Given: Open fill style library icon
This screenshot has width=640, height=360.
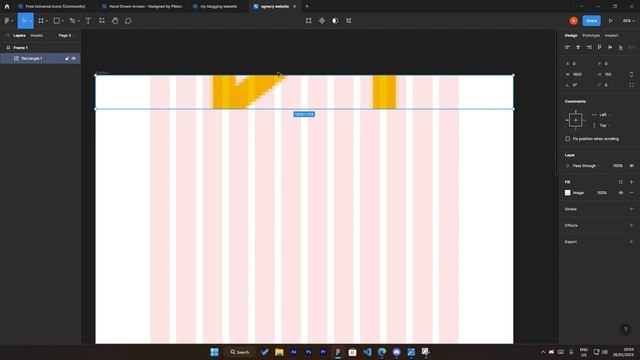Looking at the screenshot, I should (x=621, y=182).
